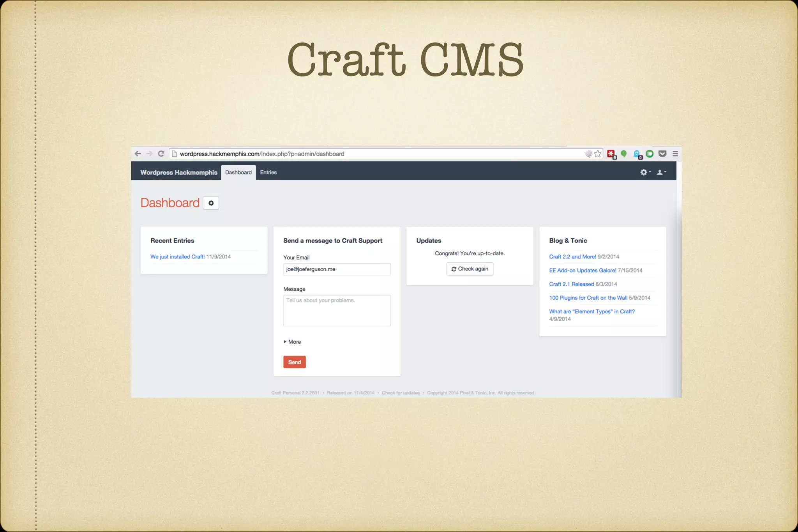Open the Chrome hamburger menu
The height and width of the screenshot is (532, 798).
click(x=675, y=154)
